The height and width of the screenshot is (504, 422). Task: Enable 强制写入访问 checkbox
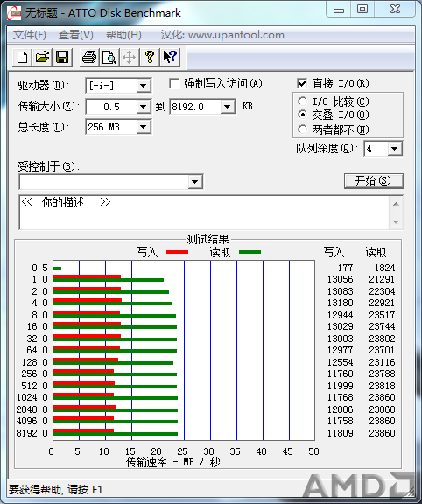coord(174,84)
